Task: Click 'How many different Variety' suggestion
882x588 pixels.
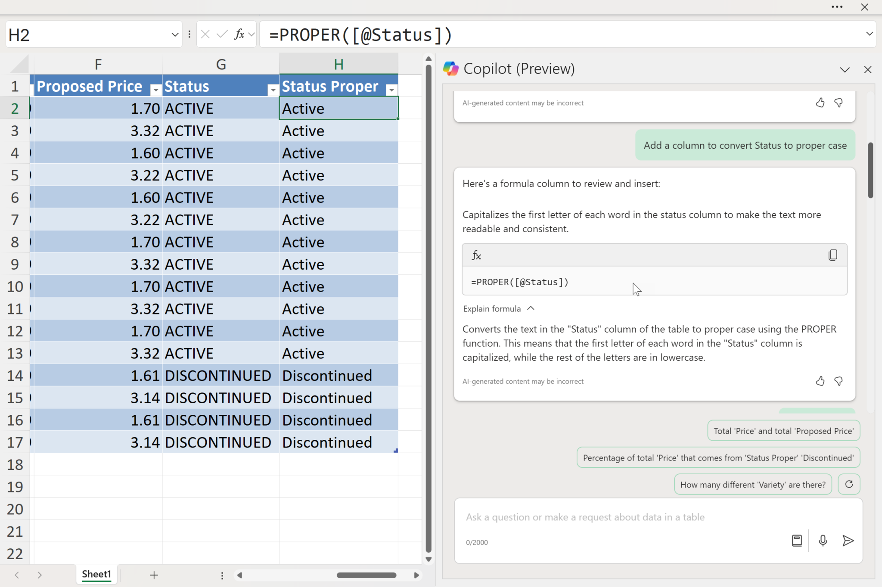Action: tap(753, 485)
